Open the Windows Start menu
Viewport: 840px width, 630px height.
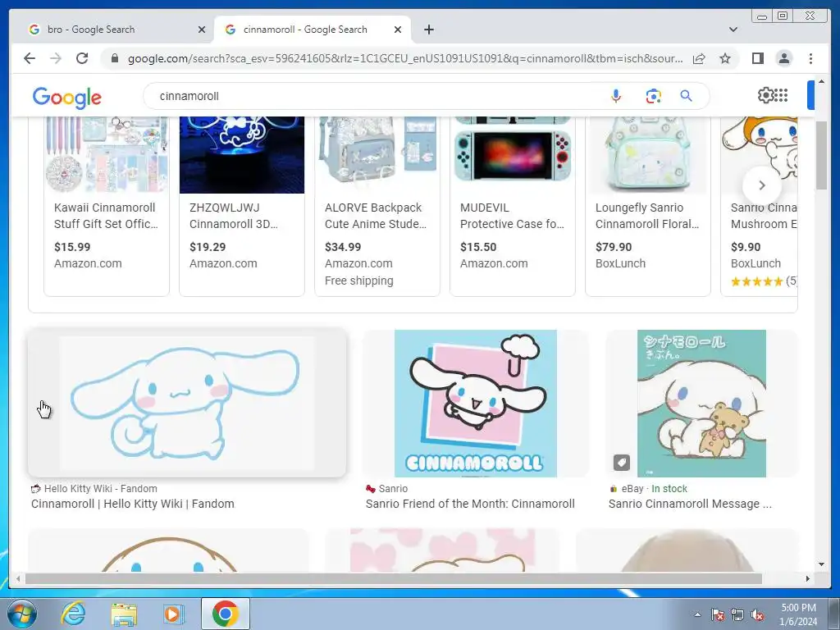[x=21, y=614]
